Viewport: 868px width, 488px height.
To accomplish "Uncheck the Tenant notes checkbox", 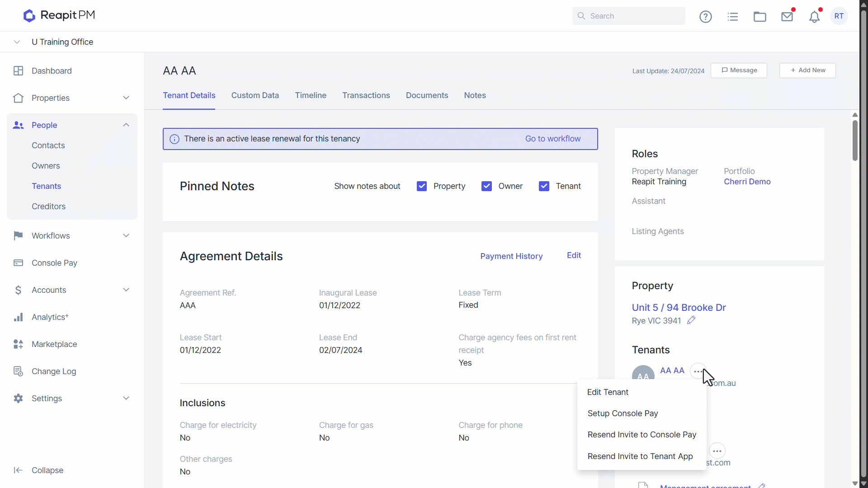I will 544,186.
